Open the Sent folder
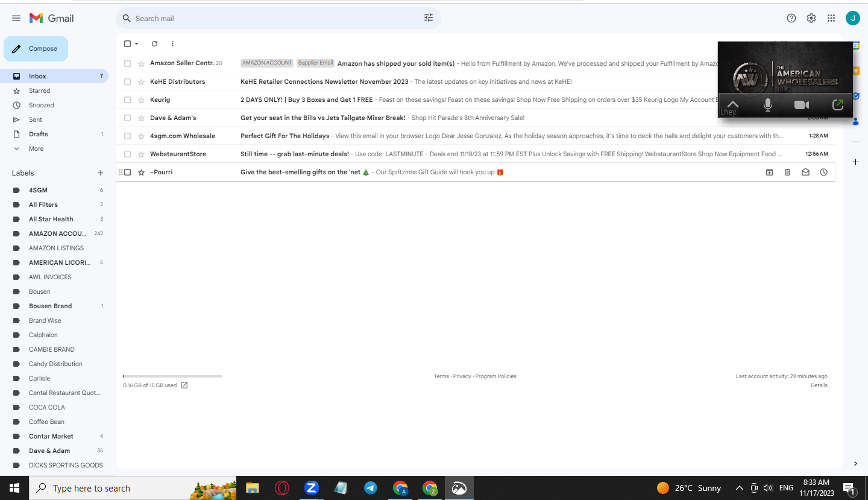Screen dimensions: 868x500 [54, 119]
